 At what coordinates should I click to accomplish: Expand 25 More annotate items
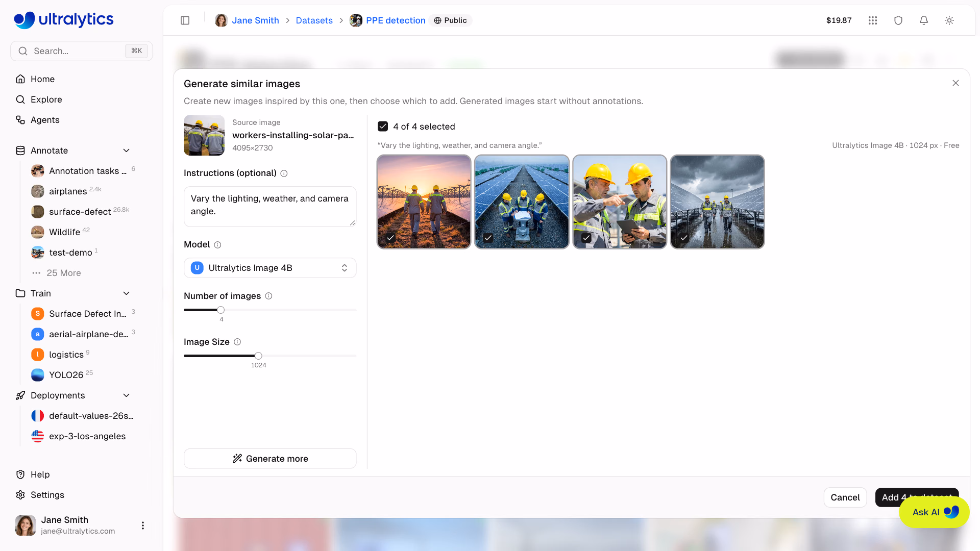[x=64, y=273]
